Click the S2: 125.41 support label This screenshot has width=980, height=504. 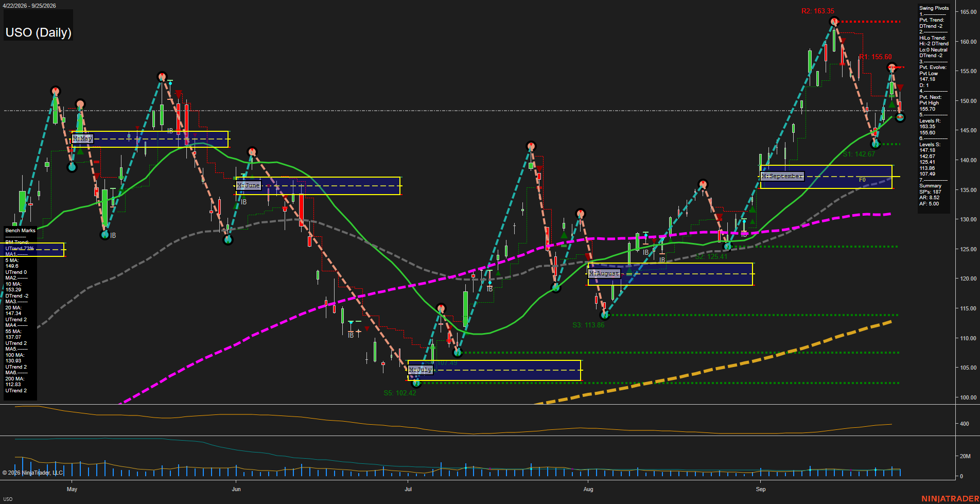click(711, 256)
